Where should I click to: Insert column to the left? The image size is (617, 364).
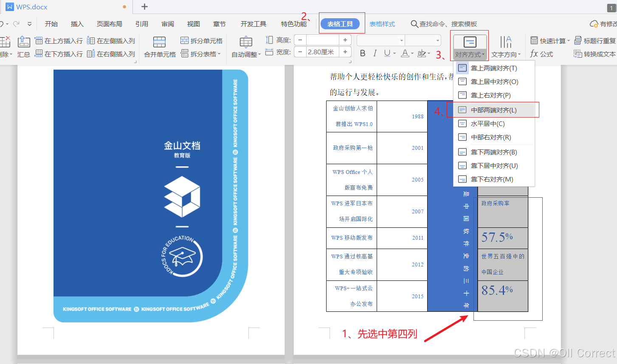pos(111,41)
